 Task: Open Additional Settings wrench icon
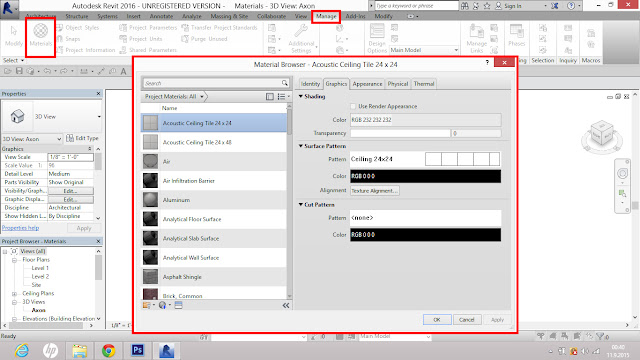pos(301,31)
